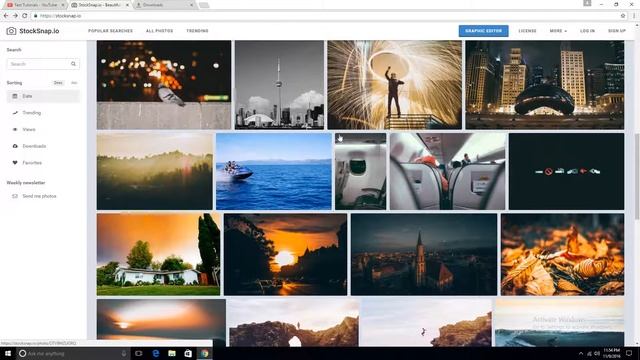Click Send me photos newsletter link

click(39, 196)
